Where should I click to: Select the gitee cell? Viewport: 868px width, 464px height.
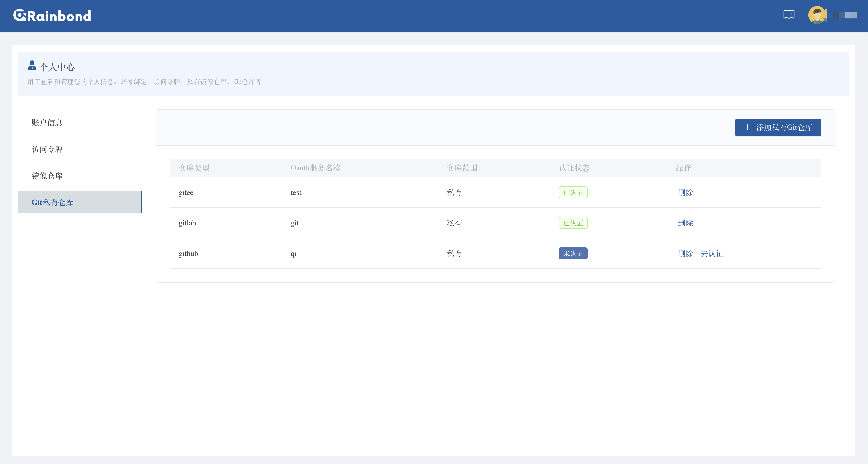click(186, 192)
